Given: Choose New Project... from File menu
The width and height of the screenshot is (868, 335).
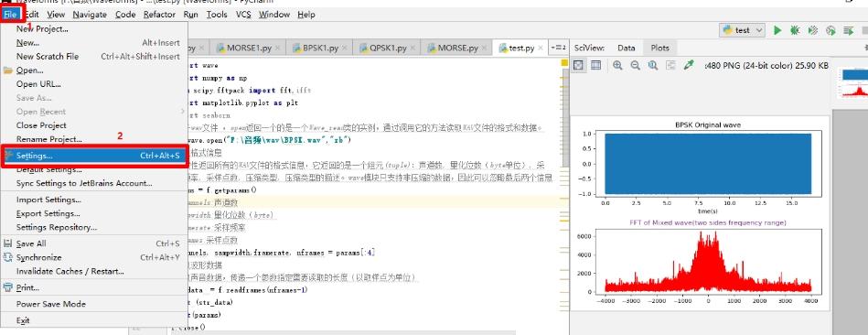Looking at the screenshot, I should (93, 28).
